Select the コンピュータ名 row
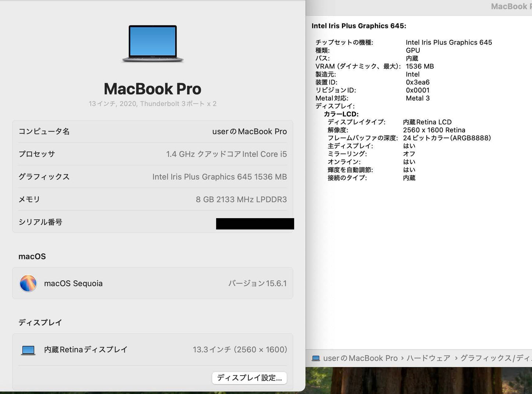Viewport: 532px width, 394px height. point(152,131)
